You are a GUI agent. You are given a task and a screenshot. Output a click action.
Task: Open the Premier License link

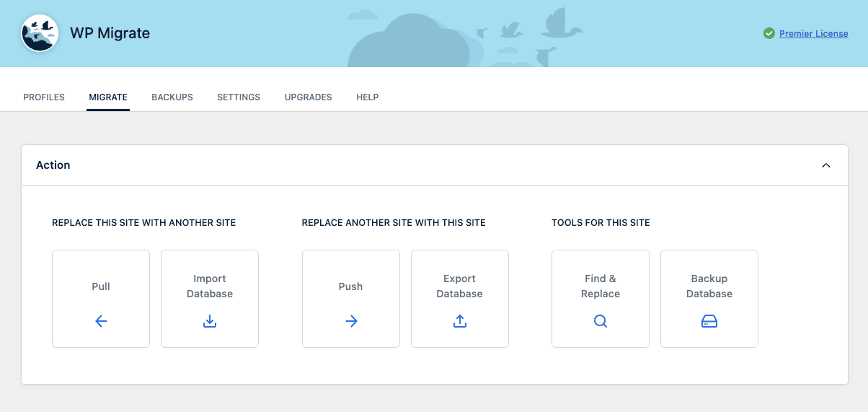tap(813, 34)
